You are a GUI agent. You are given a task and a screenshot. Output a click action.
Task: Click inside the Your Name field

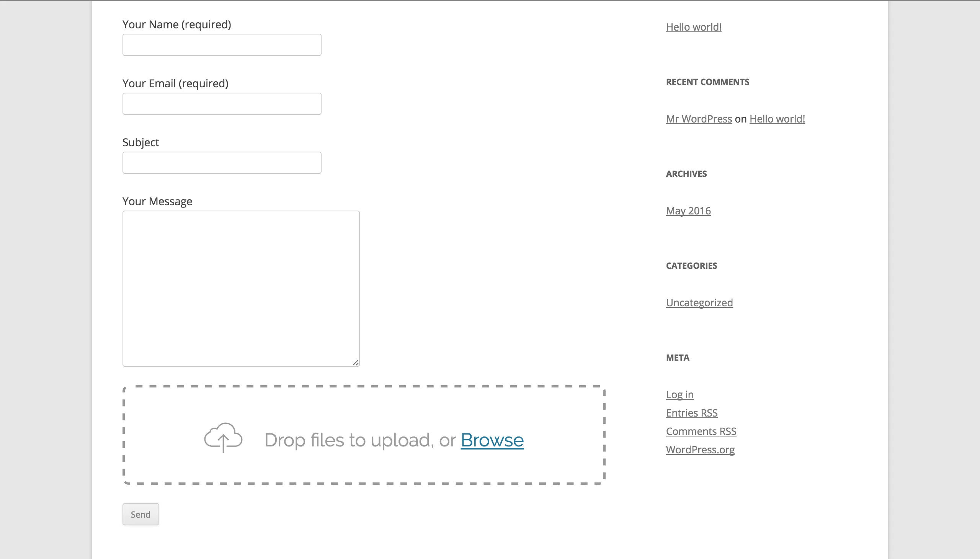tap(221, 44)
